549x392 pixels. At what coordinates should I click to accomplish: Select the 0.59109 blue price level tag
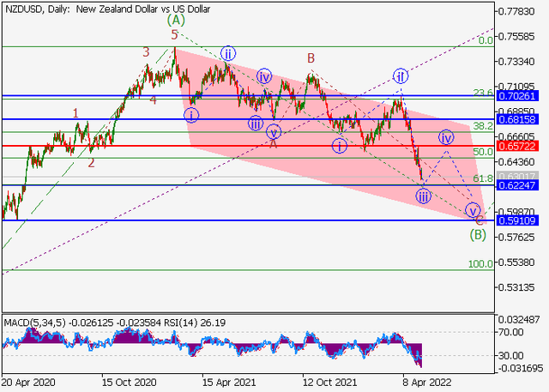[521, 220]
